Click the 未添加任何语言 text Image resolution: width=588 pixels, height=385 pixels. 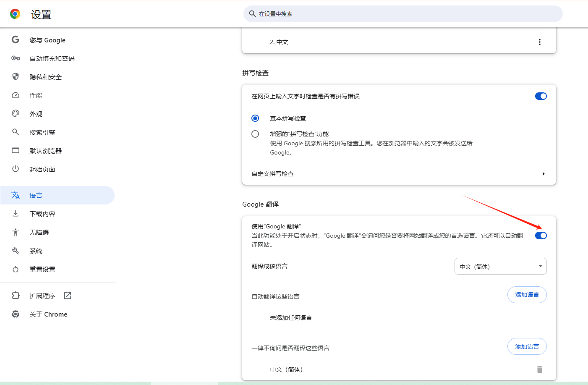click(x=291, y=318)
